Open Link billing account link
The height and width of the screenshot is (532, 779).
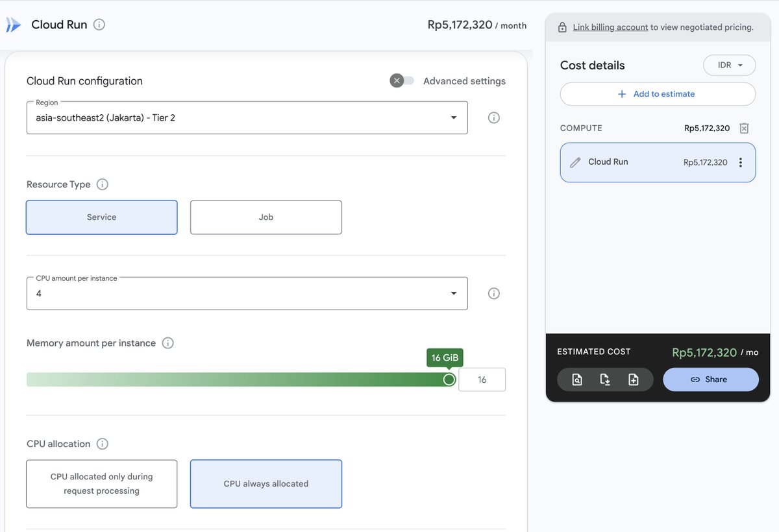pyautogui.click(x=610, y=27)
